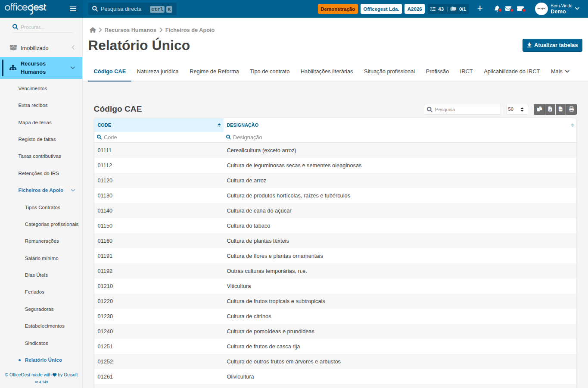
Task: Open Retenções do IRS in sidebar
Action: [x=39, y=173]
